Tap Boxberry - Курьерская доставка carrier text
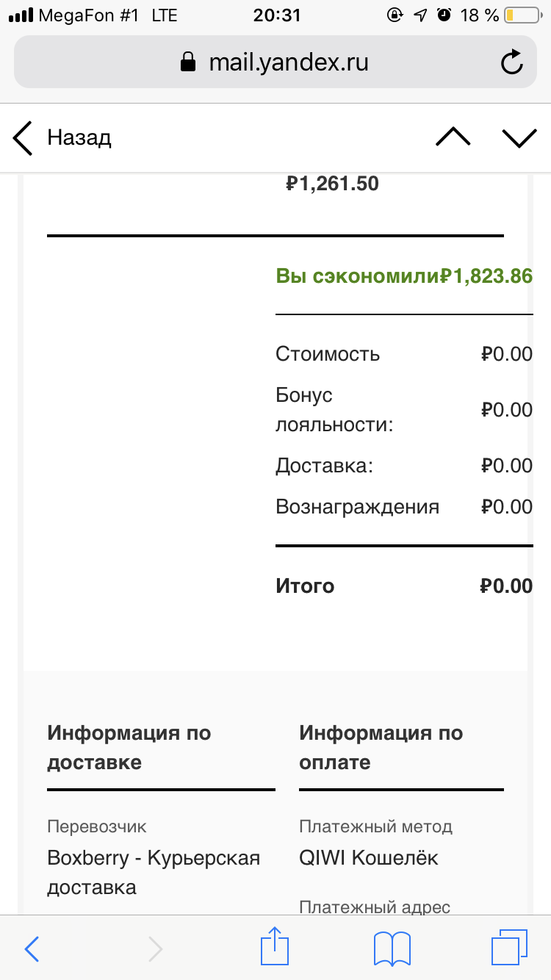 [x=154, y=872]
